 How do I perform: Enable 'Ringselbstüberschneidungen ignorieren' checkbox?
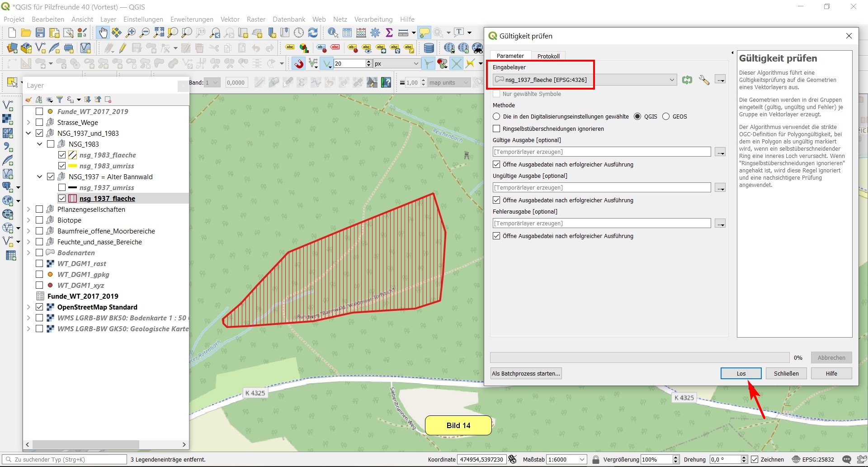[497, 129]
